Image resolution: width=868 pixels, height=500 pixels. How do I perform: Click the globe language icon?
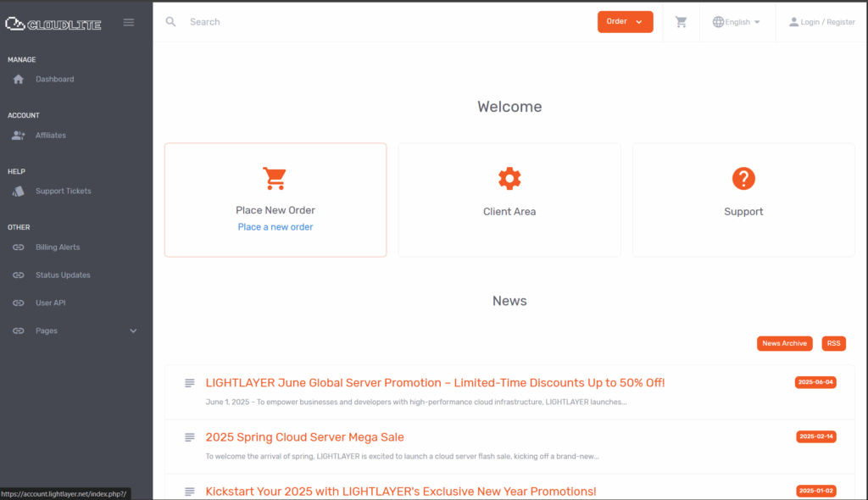pyautogui.click(x=718, y=21)
